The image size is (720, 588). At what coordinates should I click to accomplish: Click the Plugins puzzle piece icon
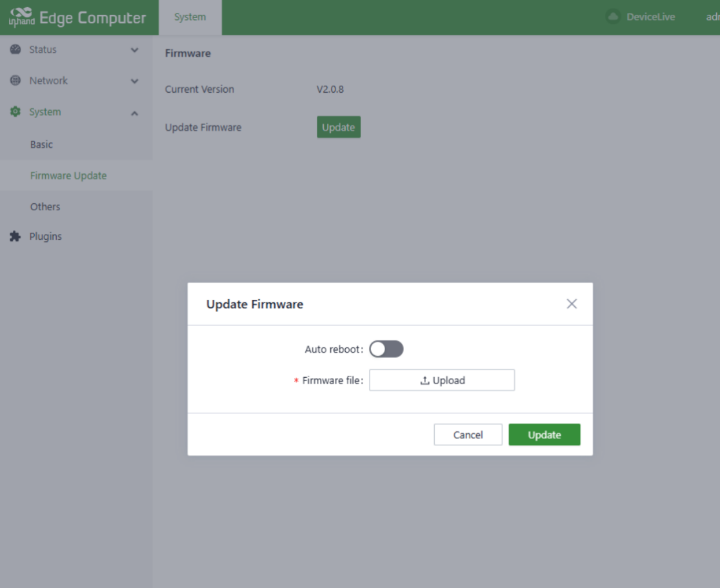15,237
